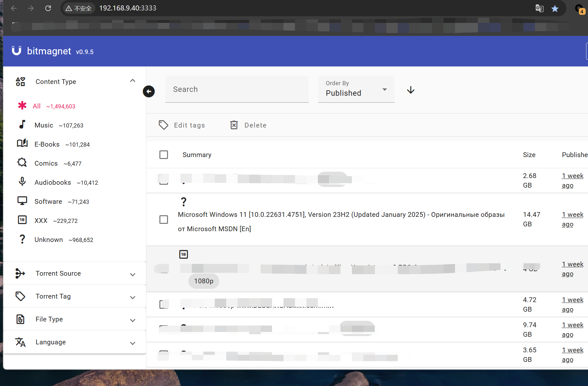This screenshot has height=386, width=588.
Task: Filter by Music content type
Action: (44, 125)
